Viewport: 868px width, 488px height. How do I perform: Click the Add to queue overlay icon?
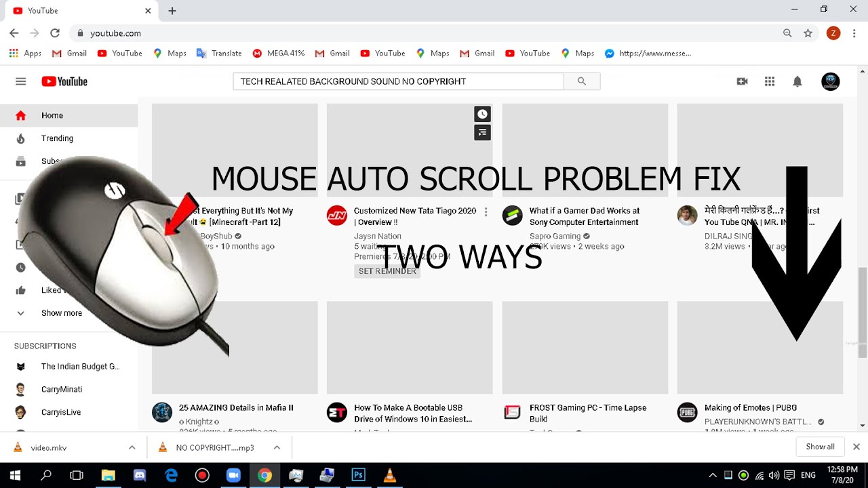coord(482,132)
